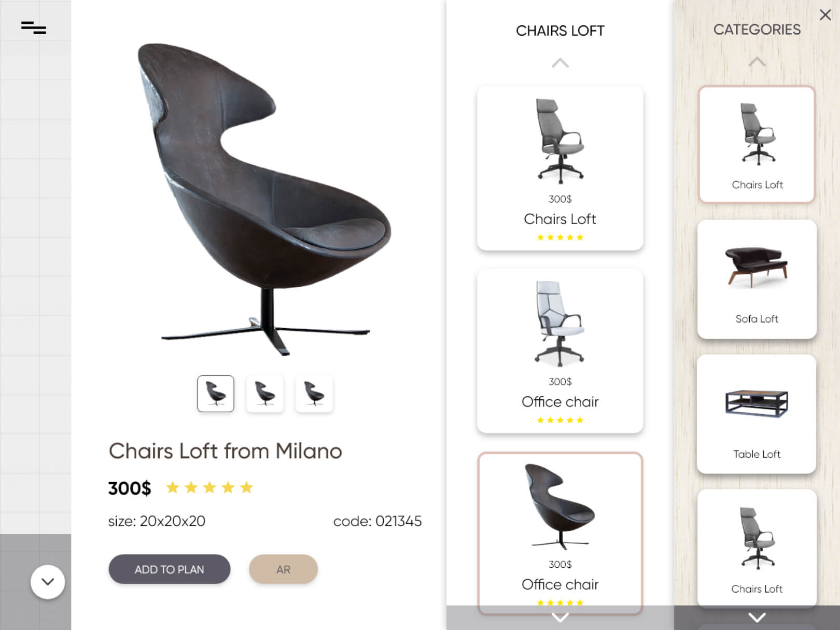Image resolution: width=840 pixels, height=630 pixels.
Task: Open the hamburger menu icon
Action: tap(34, 27)
